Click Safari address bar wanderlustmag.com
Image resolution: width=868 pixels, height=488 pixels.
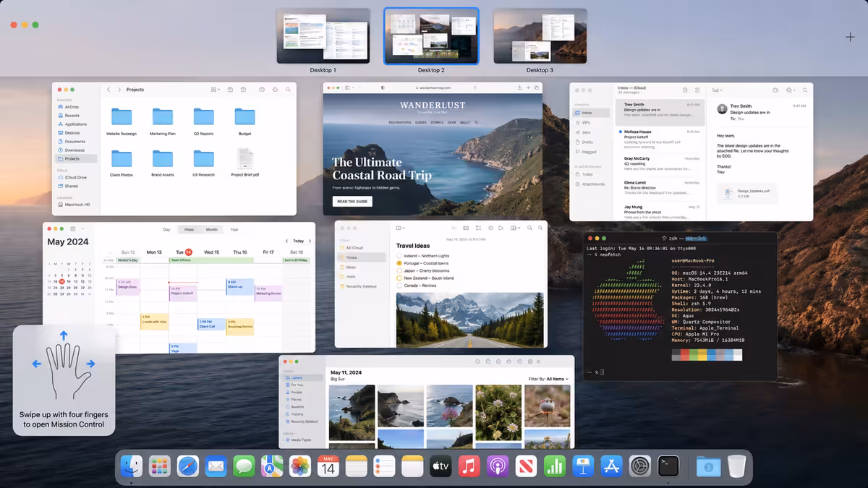[433, 87]
